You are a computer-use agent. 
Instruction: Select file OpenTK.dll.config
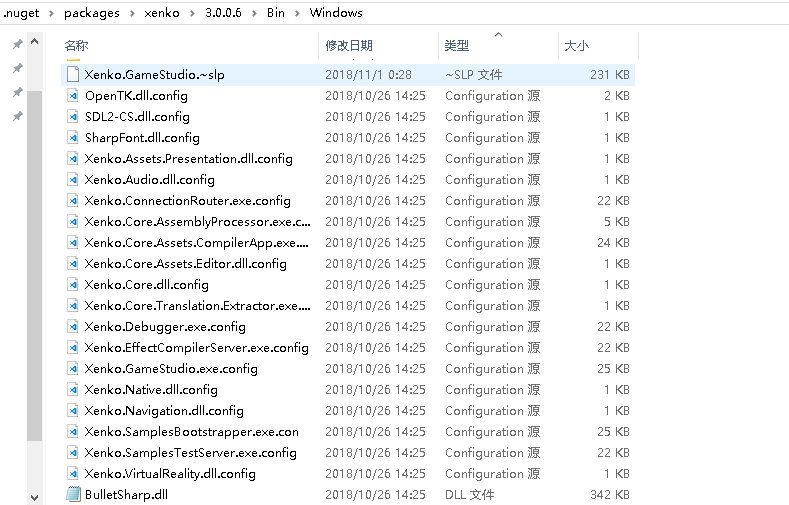(x=136, y=96)
